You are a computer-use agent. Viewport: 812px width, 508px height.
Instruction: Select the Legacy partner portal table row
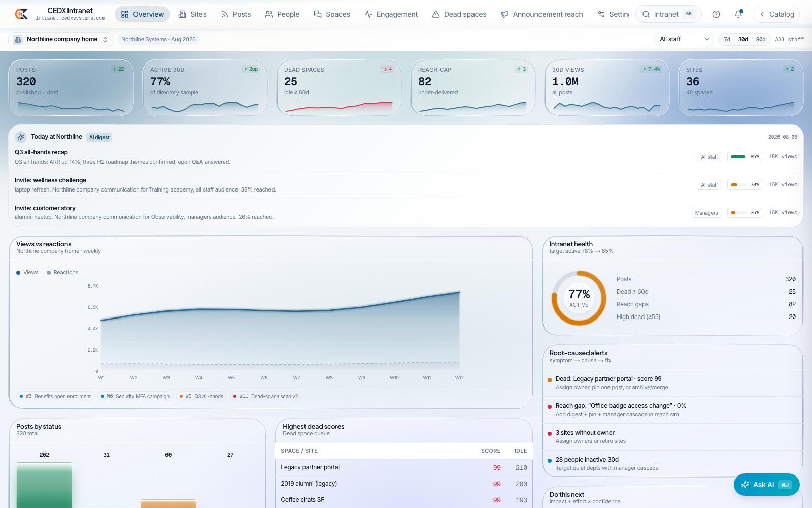[x=403, y=467]
